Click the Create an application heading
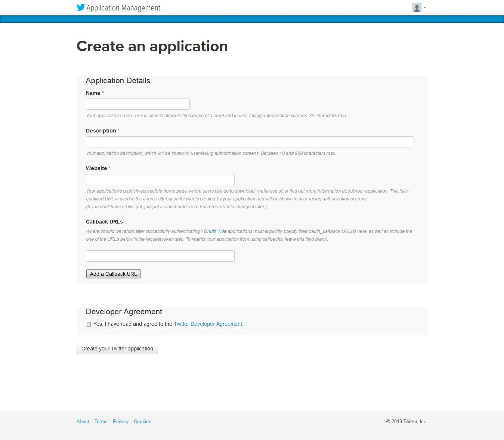Screen dimensions: 504x440 152,46
